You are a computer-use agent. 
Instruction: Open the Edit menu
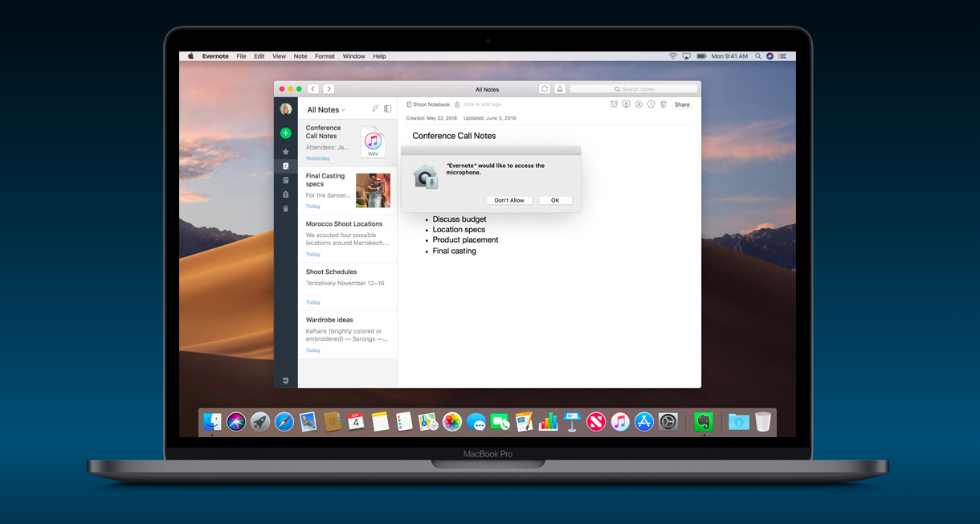[x=259, y=56]
